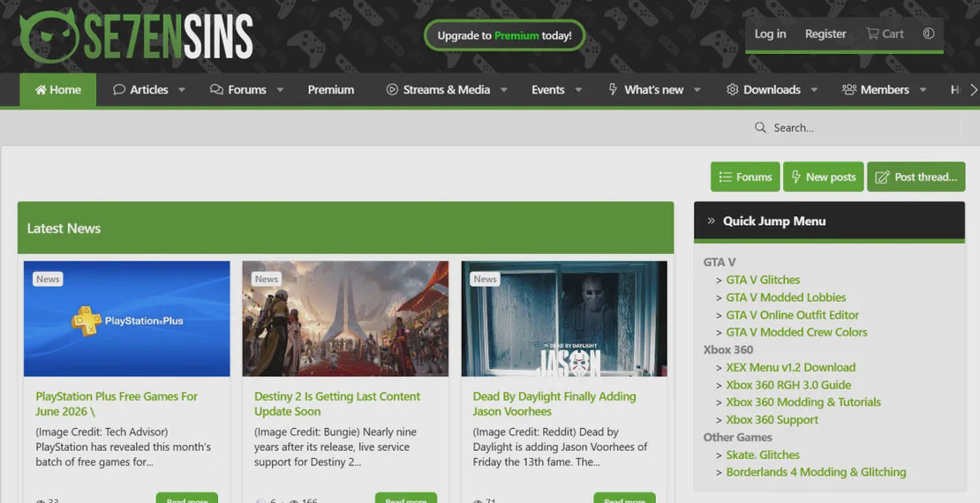Click the PlayStation Plus article excerpt text
The width and height of the screenshot is (980, 503).
tap(123, 447)
